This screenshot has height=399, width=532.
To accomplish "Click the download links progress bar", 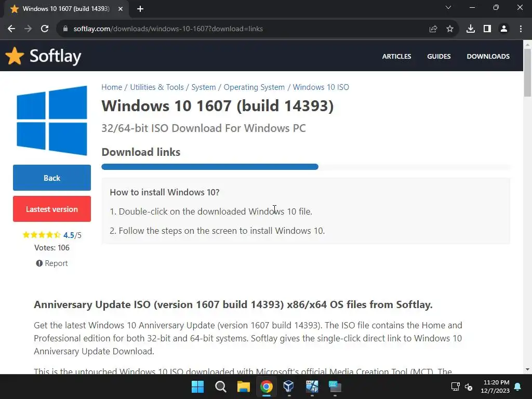I will tap(305, 167).
